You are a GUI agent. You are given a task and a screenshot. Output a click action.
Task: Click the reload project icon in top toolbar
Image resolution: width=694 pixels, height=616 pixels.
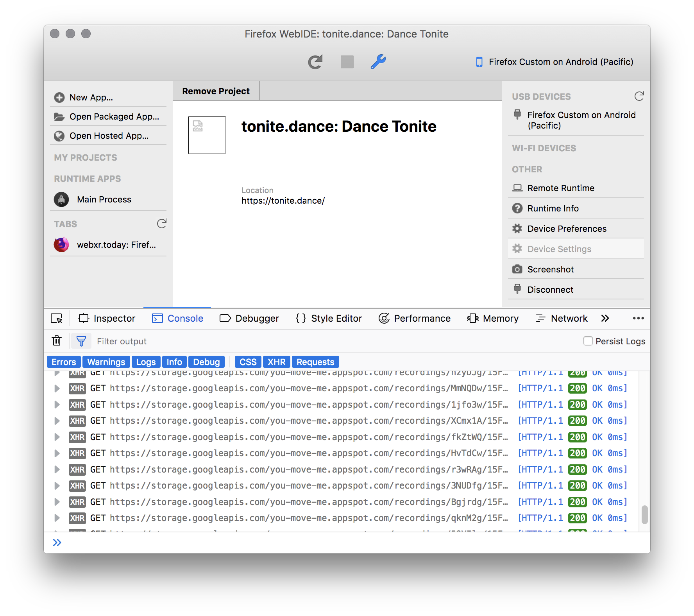tap(315, 62)
